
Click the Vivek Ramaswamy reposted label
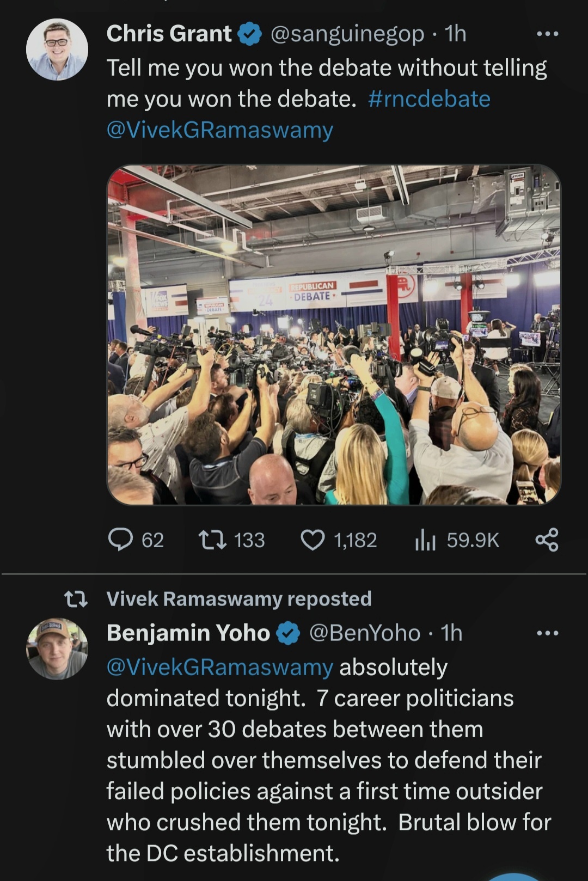pos(239,599)
